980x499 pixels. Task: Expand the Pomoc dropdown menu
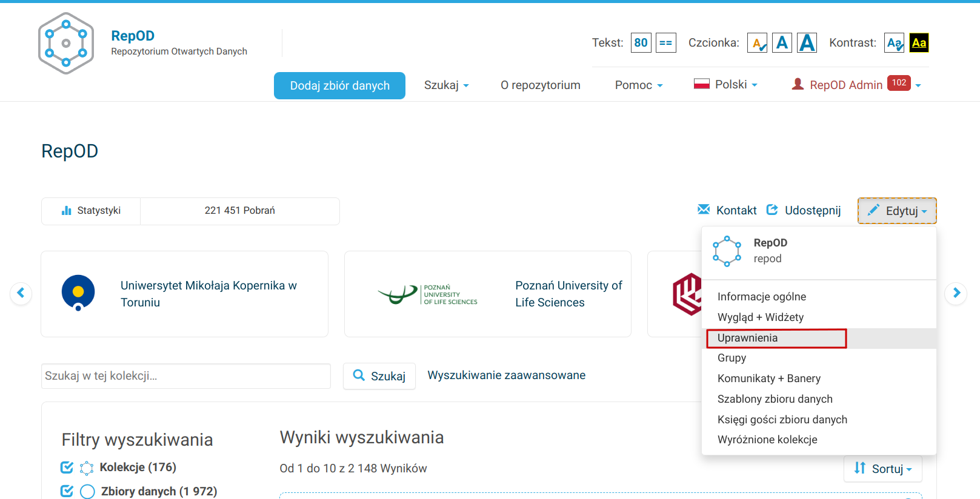[x=639, y=85]
